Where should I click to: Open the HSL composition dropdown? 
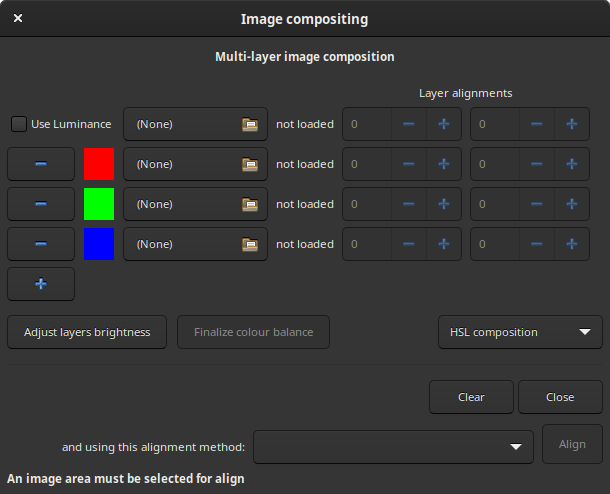[520, 332]
